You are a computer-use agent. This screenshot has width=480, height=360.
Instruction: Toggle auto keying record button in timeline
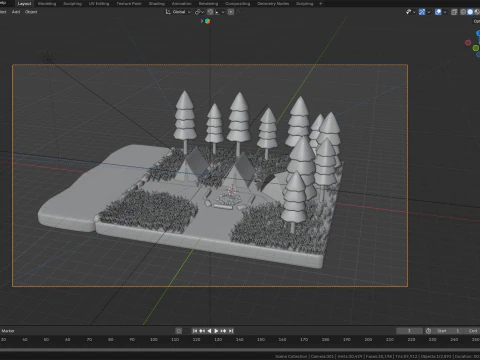coord(179,331)
